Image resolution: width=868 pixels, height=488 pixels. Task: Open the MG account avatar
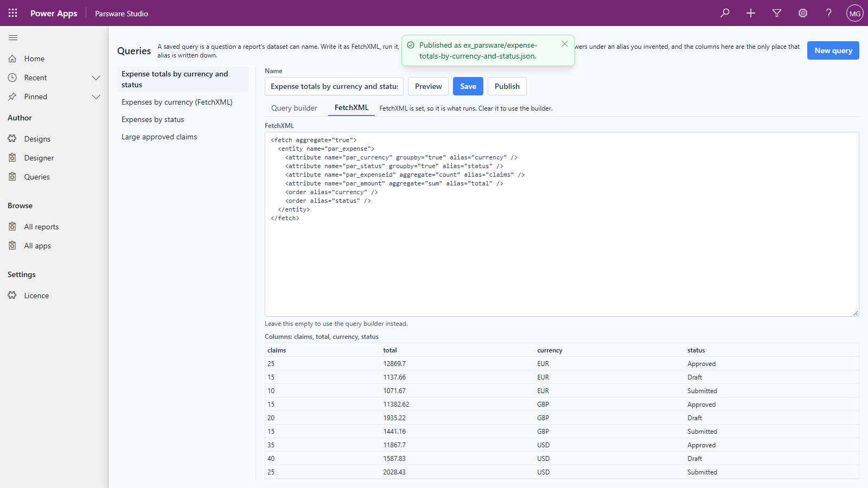[x=855, y=13]
